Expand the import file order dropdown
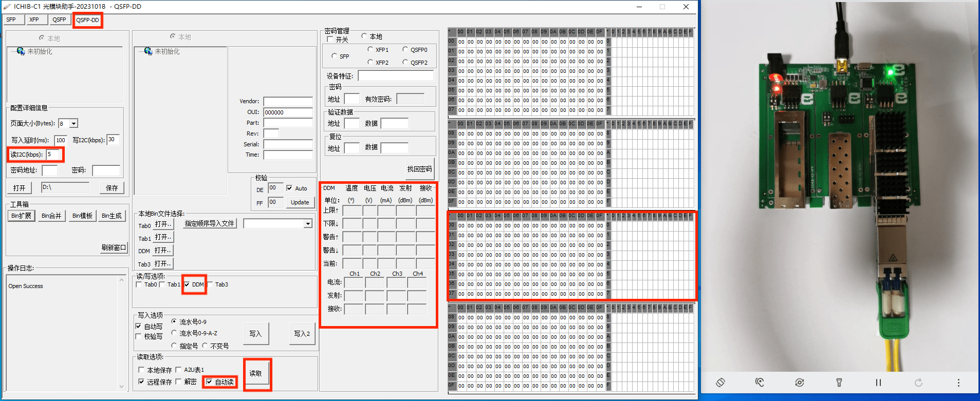This screenshot has height=401, width=980. pyautogui.click(x=307, y=224)
